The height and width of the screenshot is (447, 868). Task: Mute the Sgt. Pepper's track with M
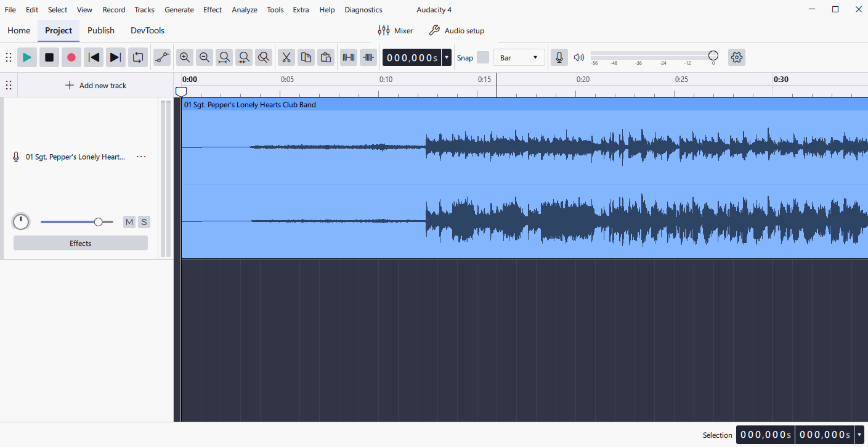point(129,222)
